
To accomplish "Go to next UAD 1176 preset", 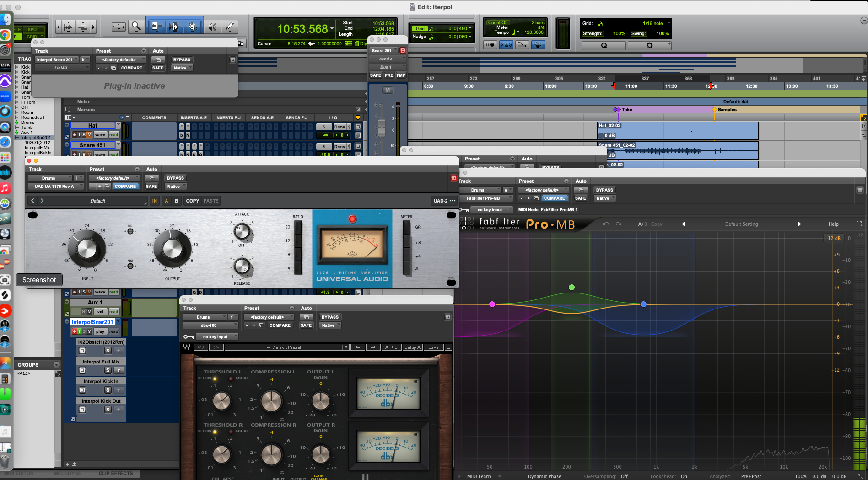I will (42, 201).
